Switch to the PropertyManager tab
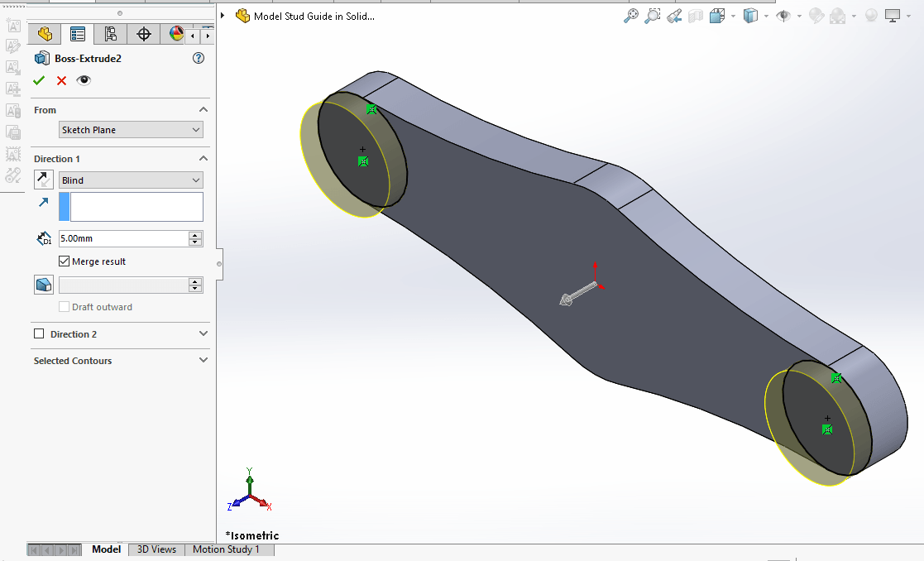This screenshot has height=561, width=924. pos(78,34)
